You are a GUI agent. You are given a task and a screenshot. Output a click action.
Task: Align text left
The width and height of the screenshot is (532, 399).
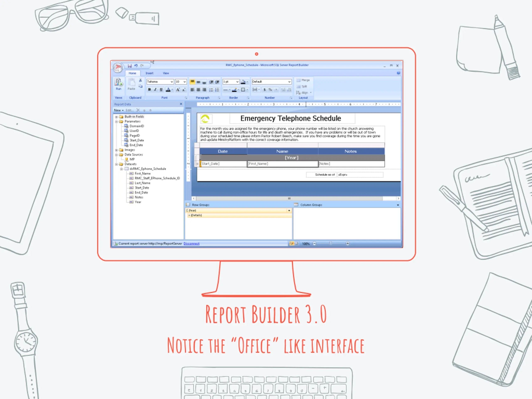tap(192, 90)
